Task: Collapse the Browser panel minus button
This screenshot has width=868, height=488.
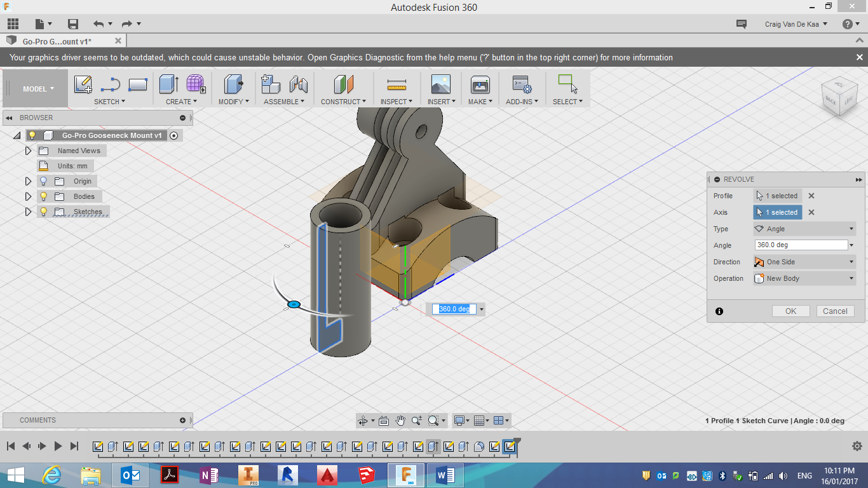Action: coord(182,118)
